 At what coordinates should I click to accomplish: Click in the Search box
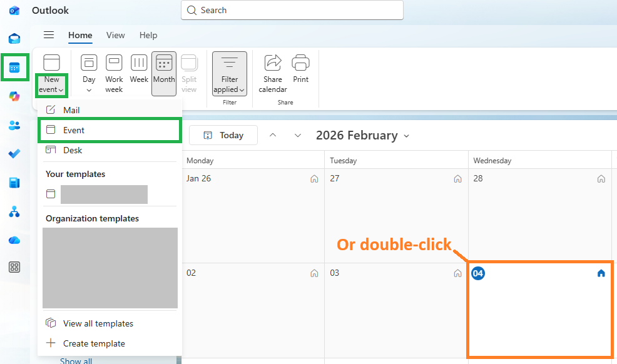[292, 10]
